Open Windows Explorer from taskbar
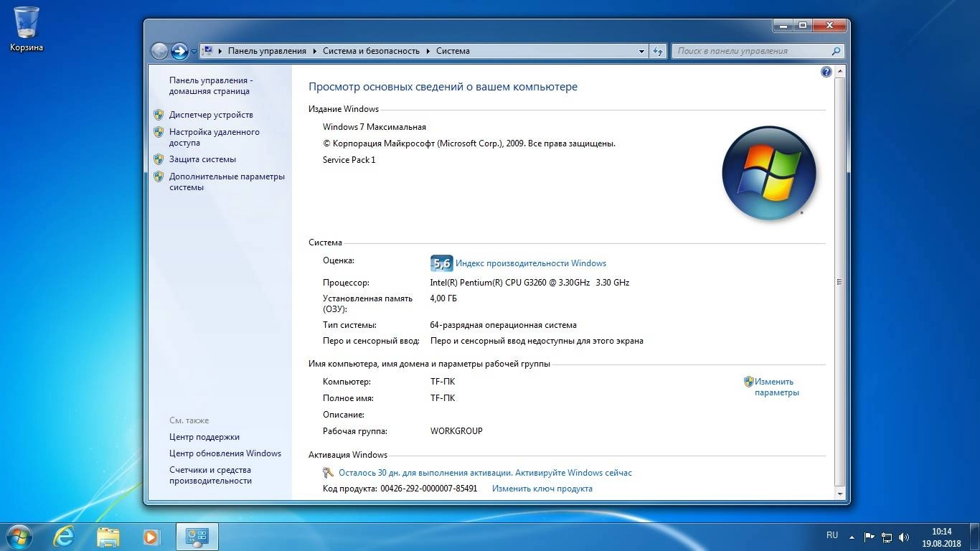Screen dimensions: 980x551 108,536
